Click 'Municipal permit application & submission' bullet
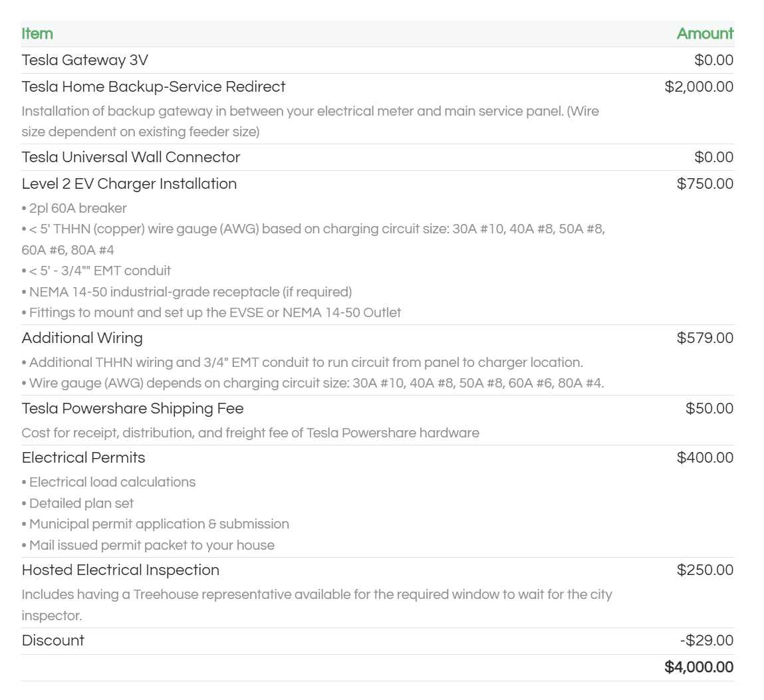The height and width of the screenshot is (700, 764). 156,524
